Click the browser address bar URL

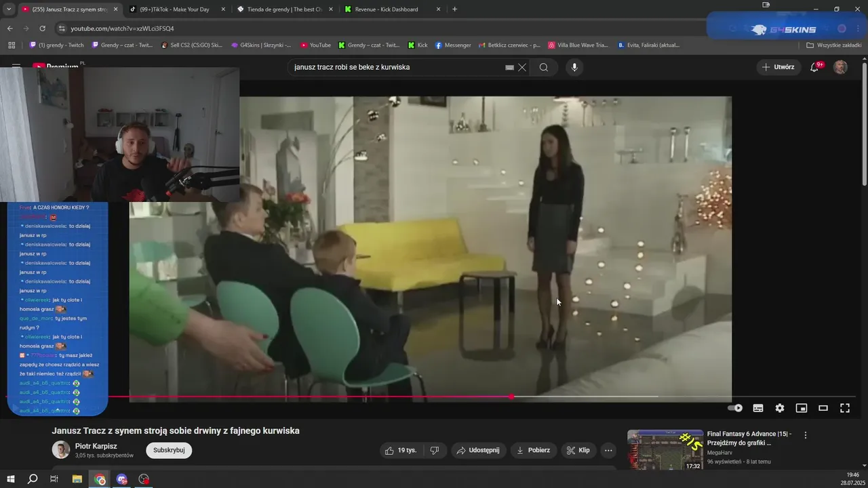click(122, 28)
